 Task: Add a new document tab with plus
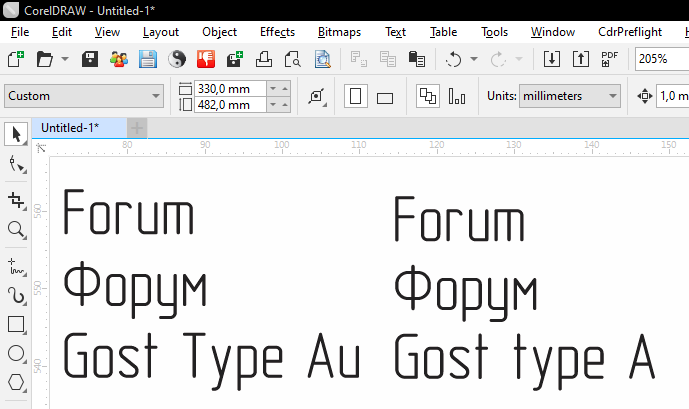pos(137,128)
